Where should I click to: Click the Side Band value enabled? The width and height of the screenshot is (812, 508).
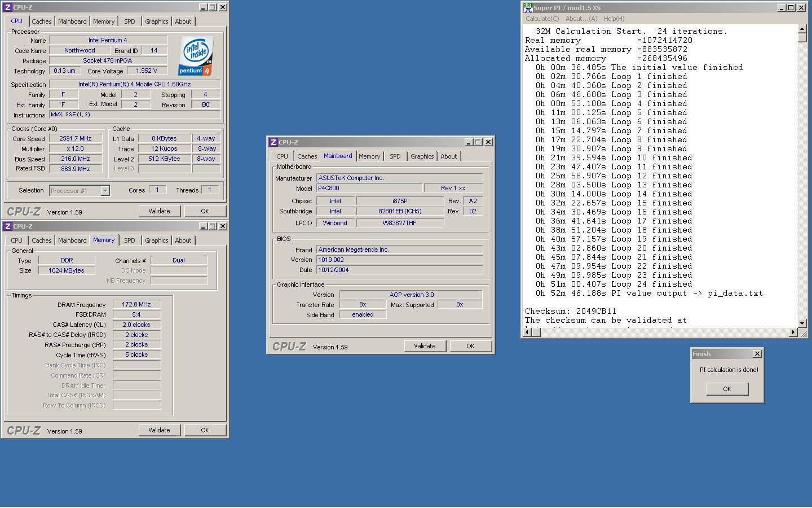tap(363, 315)
